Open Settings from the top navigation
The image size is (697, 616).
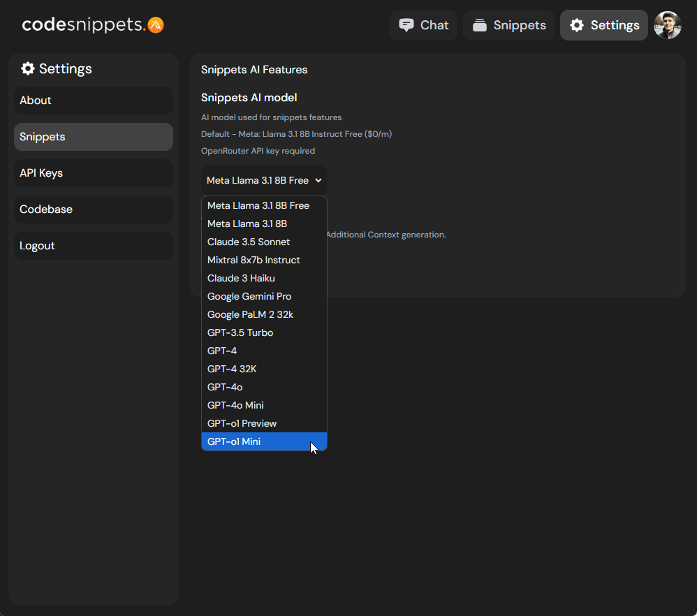604,25
